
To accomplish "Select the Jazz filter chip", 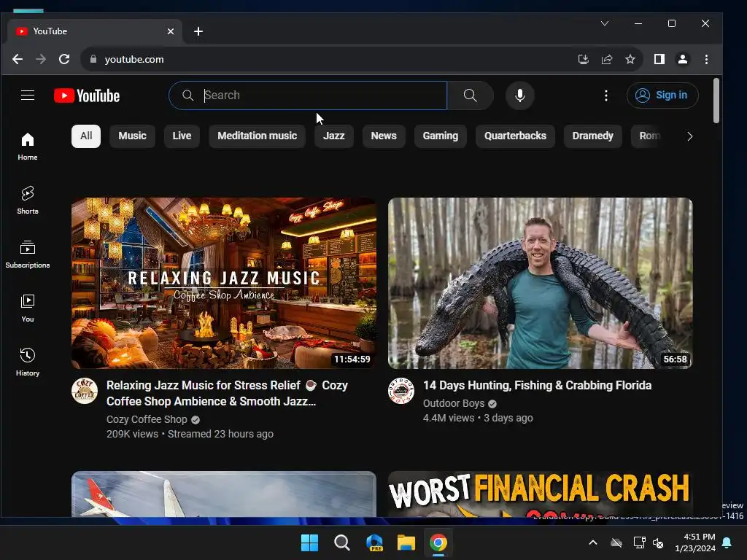I will pos(334,136).
